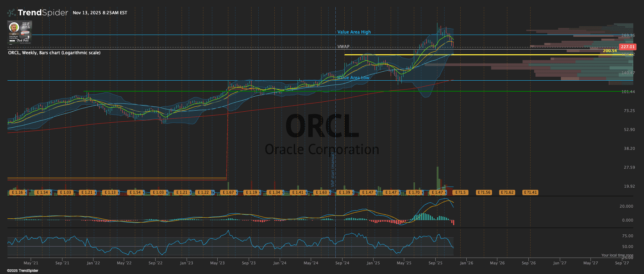The image size is (644, 274).
Task: Select the yellow 200.54 price level label
Action: tap(610, 51)
